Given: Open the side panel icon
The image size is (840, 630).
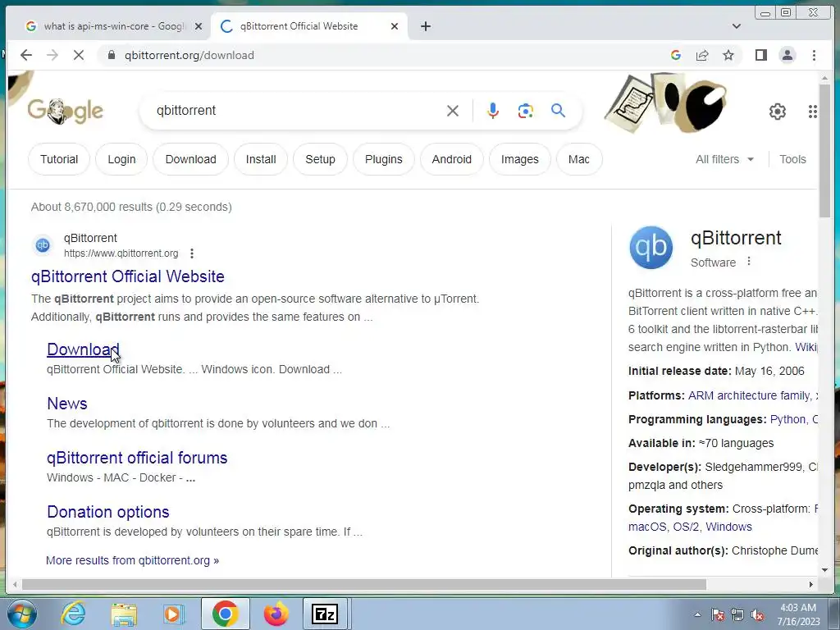Looking at the screenshot, I should 760,55.
